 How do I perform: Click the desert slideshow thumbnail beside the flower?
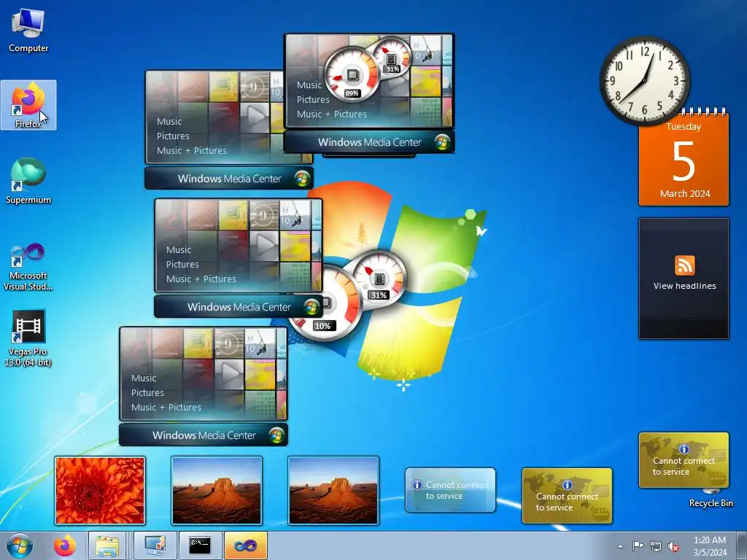[216, 491]
